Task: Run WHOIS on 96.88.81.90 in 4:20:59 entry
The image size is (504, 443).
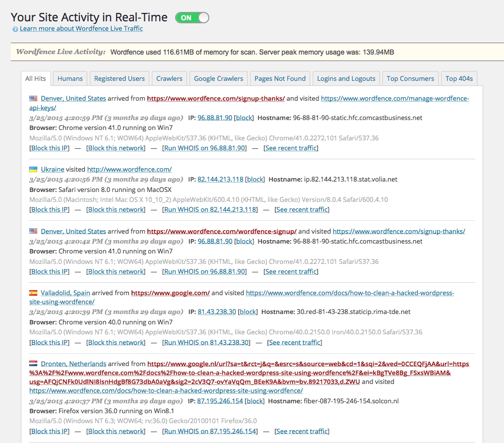Action: coord(205,148)
